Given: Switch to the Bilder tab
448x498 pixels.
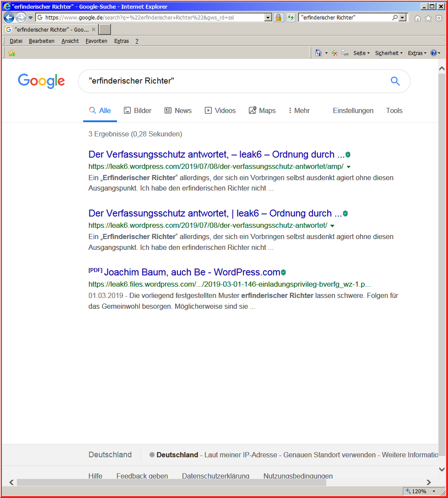Looking at the screenshot, I should pos(138,110).
